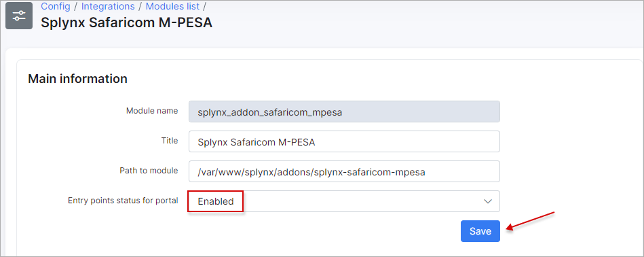Open Entry points status for portal dropdown
This screenshot has width=644, height=257.
click(344, 201)
